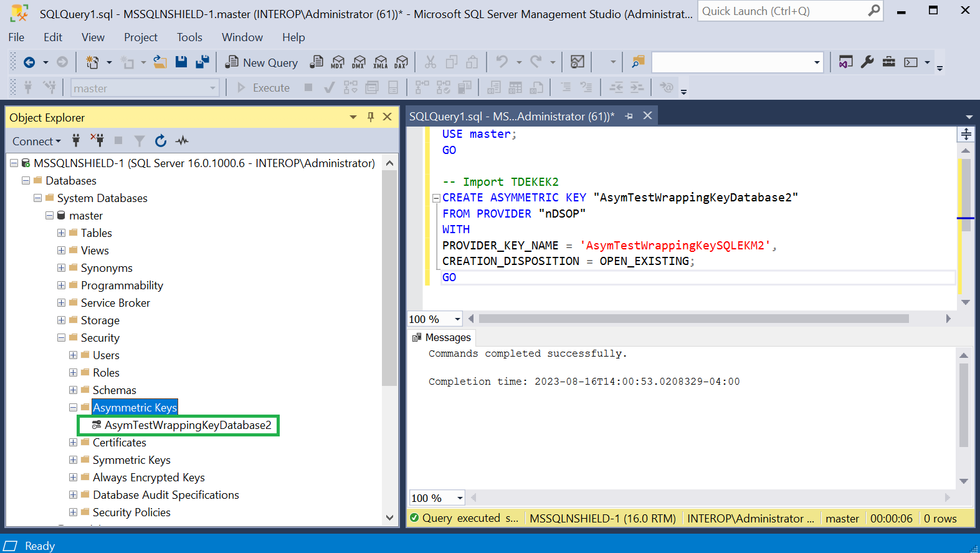Toggle Results to File

click(536, 87)
